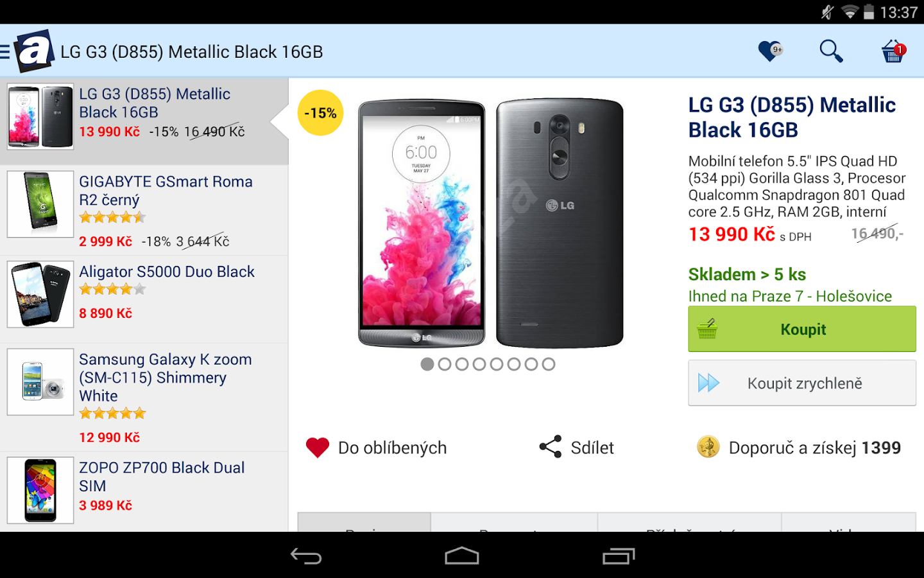Select Samsung Galaxy K zoom thumbnail
924x578 pixels.
point(40,381)
